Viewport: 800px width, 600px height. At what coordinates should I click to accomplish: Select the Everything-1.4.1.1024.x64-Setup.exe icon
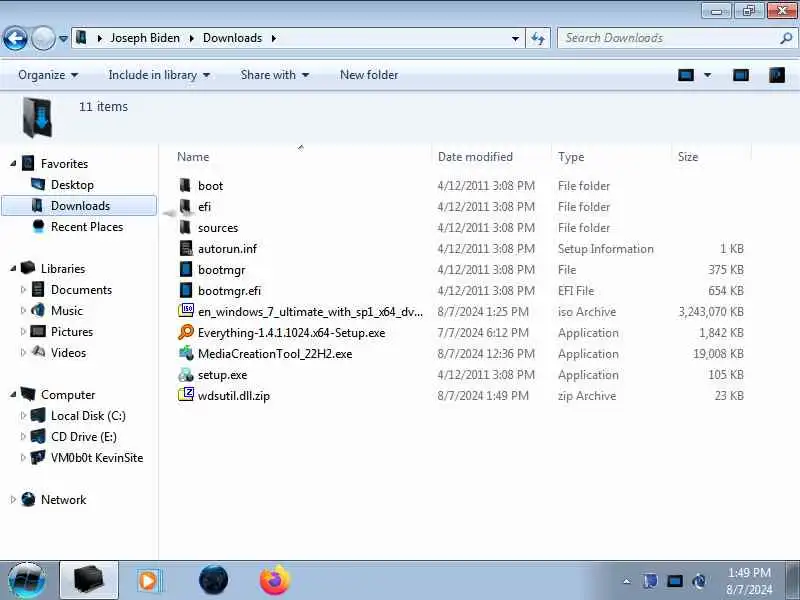pos(186,332)
